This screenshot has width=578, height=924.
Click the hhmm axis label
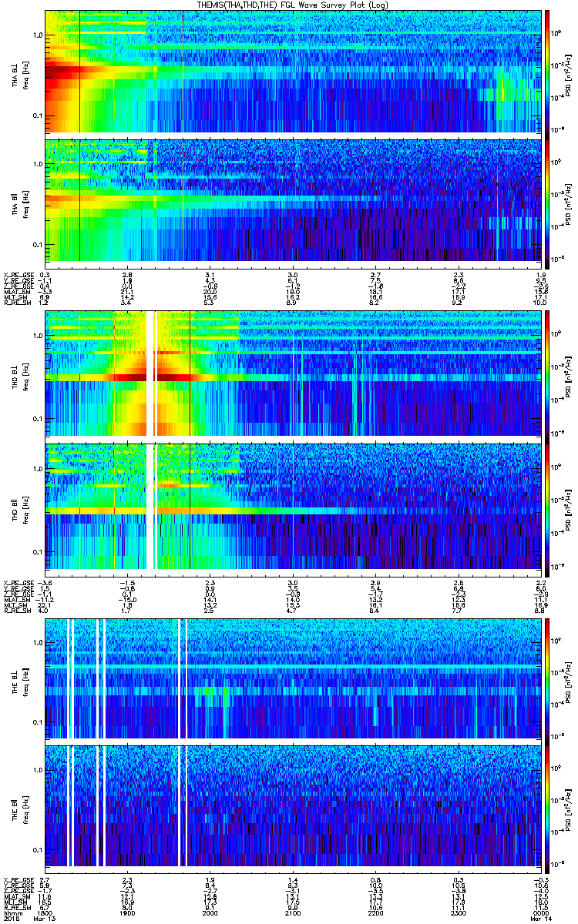(12, 912)
